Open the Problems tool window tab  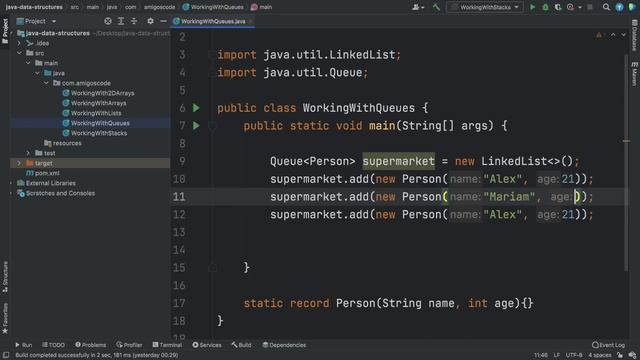click(x=91, y=345)
